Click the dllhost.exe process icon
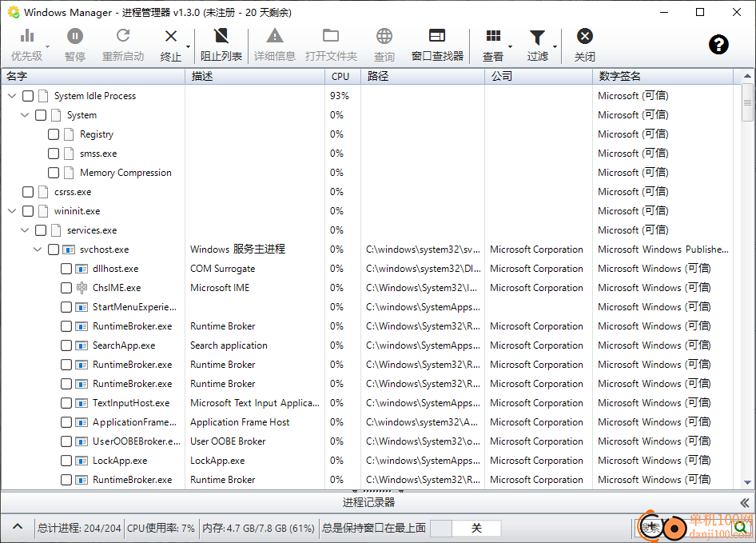Viewport: 756px width, 543px height. pyautogui.click(x=82, y=269)
